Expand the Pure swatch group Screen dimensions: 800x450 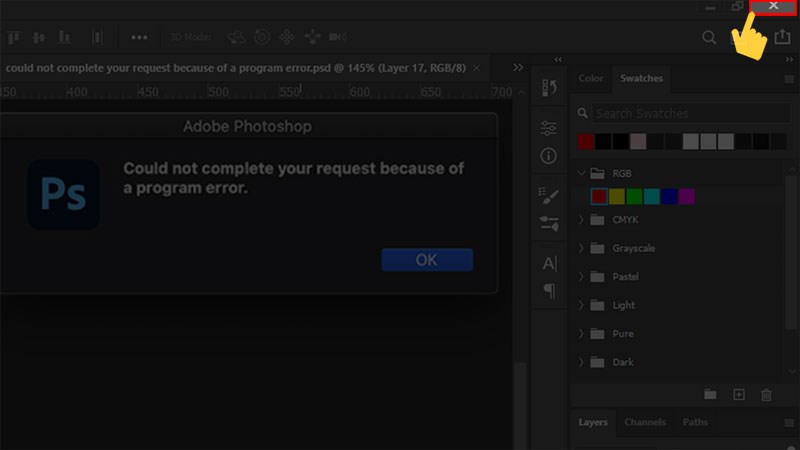581,334
